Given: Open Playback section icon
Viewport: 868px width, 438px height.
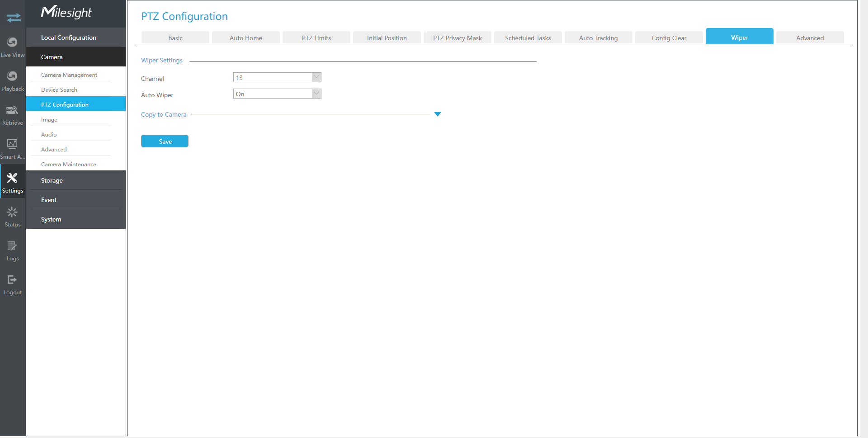Looking at the screenshot, I should coord(13,76).
